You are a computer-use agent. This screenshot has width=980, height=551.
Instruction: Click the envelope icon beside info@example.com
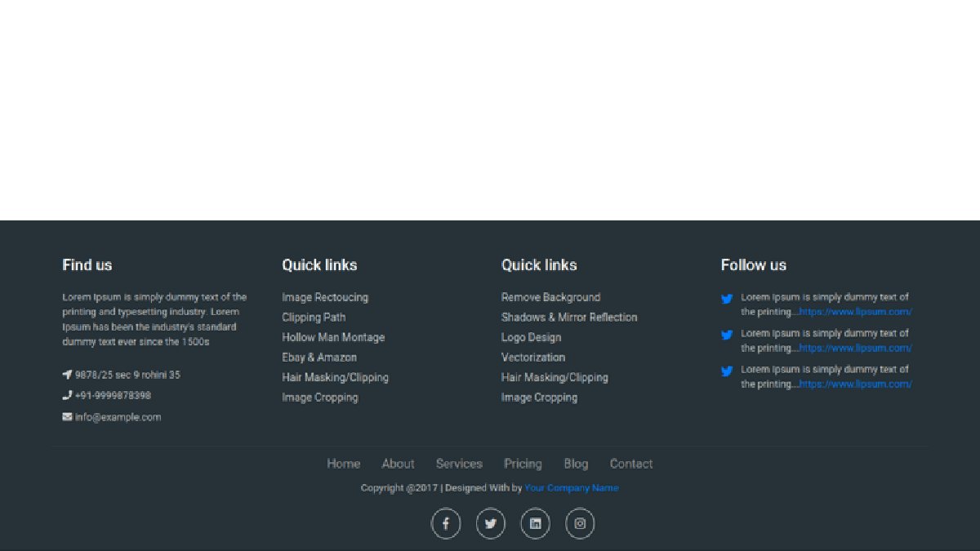67,417
